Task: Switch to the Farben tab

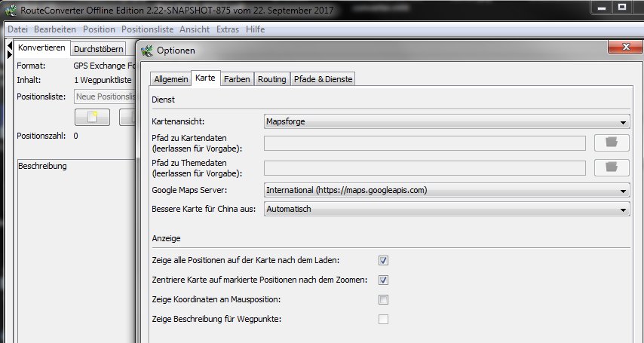Action: [x=236, y=79]
